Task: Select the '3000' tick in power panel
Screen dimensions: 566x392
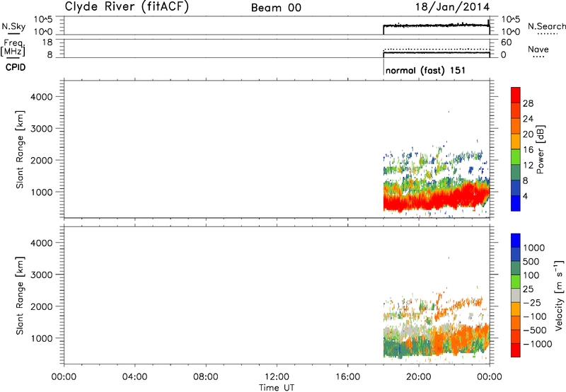Action: [42, 129]
